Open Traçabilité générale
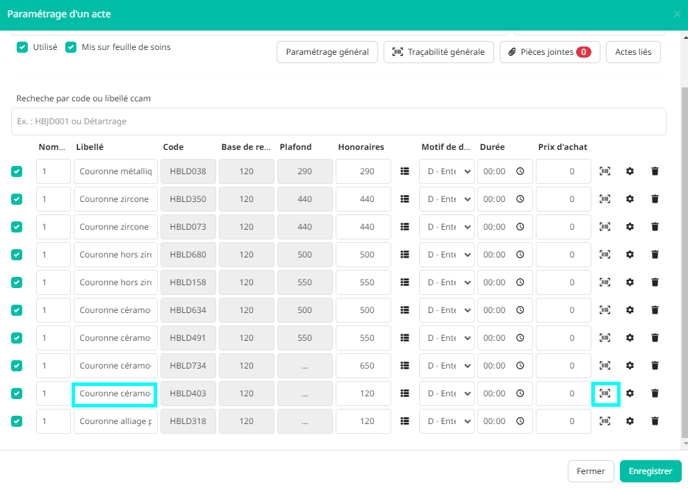The width and height of the screenshot is (688, 490). tap(438, 52)
